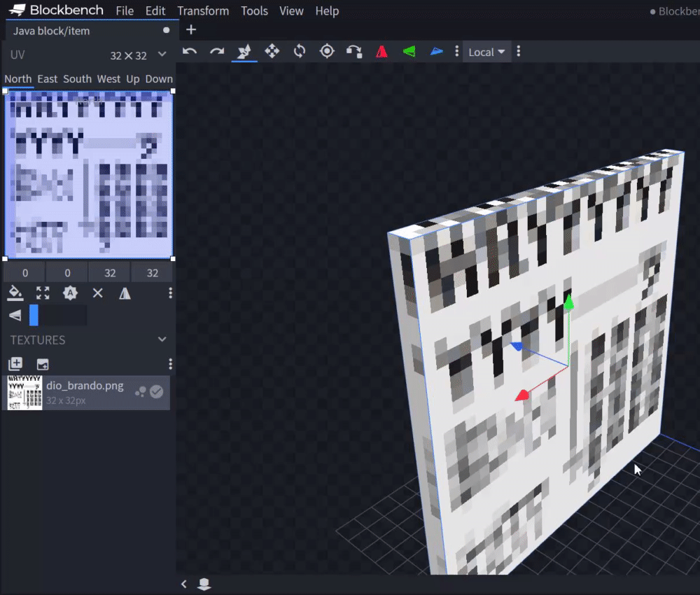Open a new tab with the plus button
700x595 pixels.
pos(191,30)
